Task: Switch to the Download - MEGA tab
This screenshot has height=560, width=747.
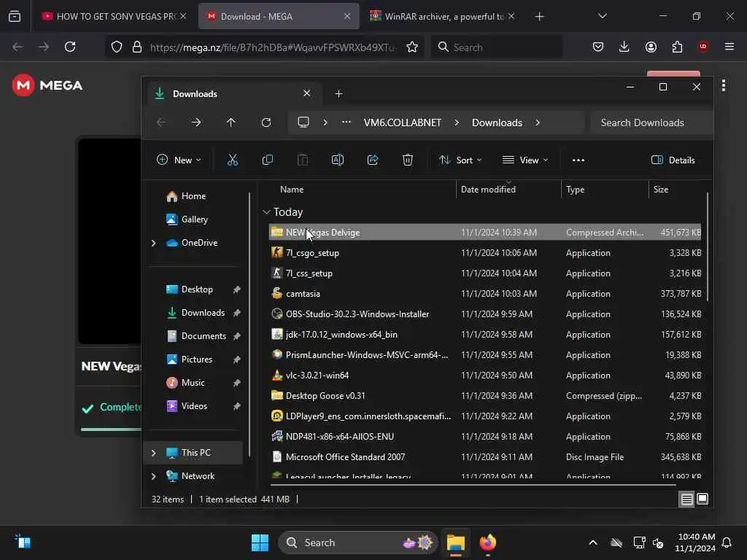Action: (278, 16)
